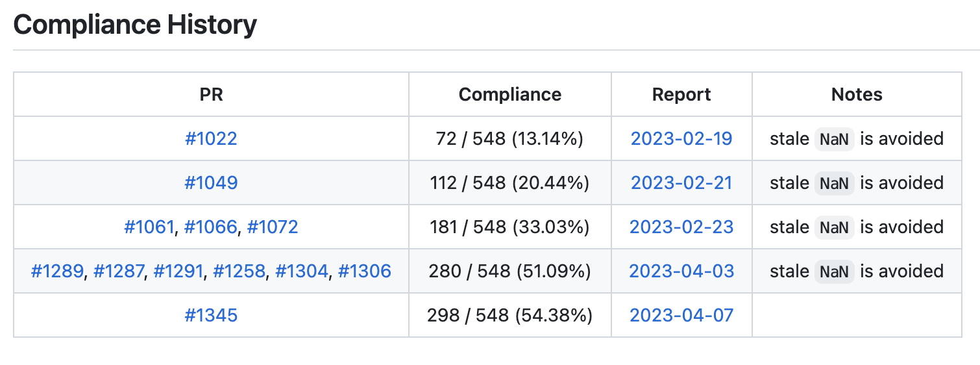Open pull request #1022 link

(x=211, y=139)
